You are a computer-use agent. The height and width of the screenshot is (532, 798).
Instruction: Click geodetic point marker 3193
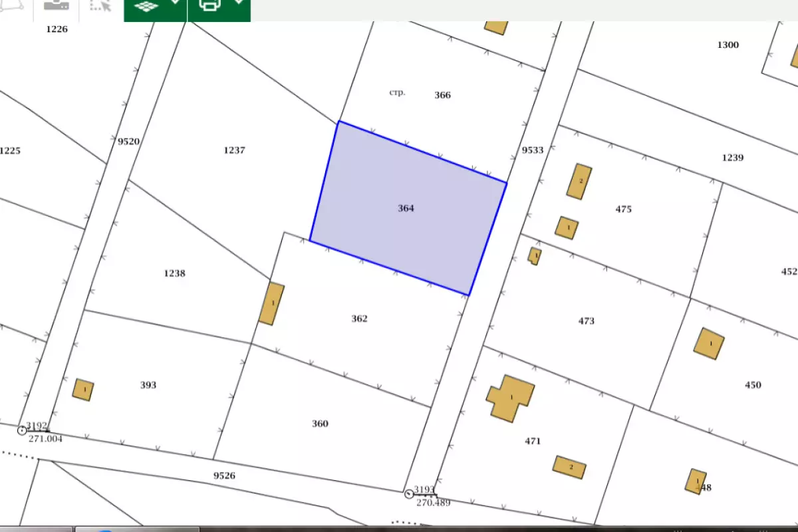click(x=409, y=493)
